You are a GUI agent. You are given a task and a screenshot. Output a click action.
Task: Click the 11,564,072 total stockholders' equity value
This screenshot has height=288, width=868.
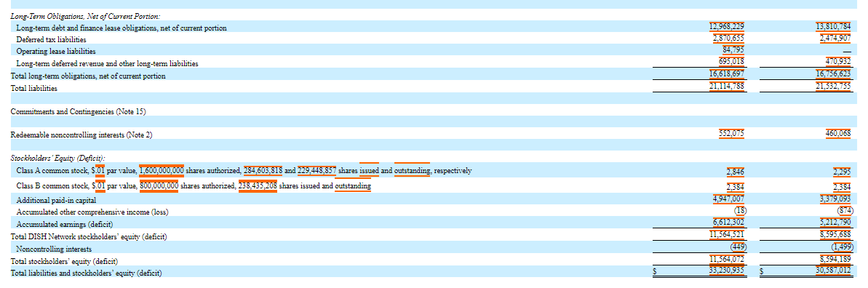(x=727, y=259)
